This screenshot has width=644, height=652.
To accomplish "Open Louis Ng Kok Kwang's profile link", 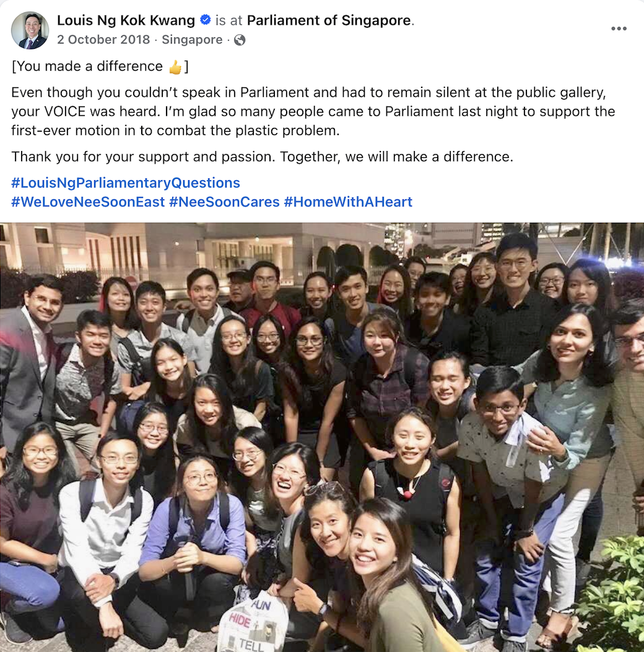I will (126, 20).
